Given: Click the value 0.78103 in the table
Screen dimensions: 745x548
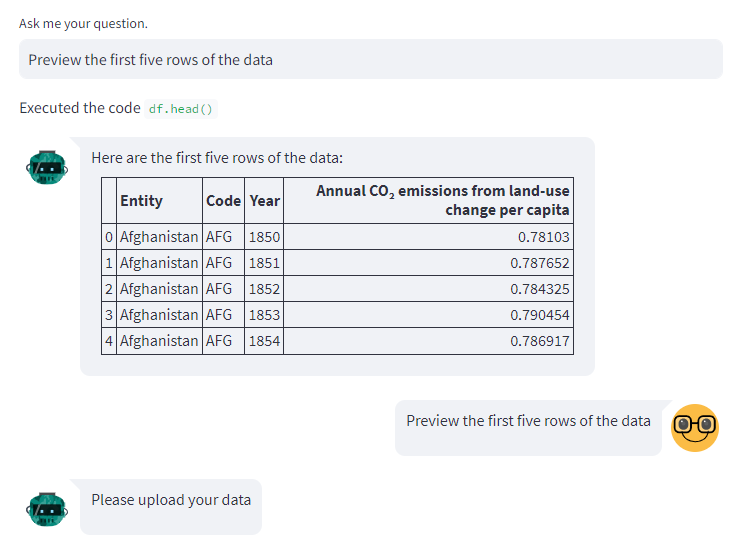Looking at the screenshot, I should 544,237.
